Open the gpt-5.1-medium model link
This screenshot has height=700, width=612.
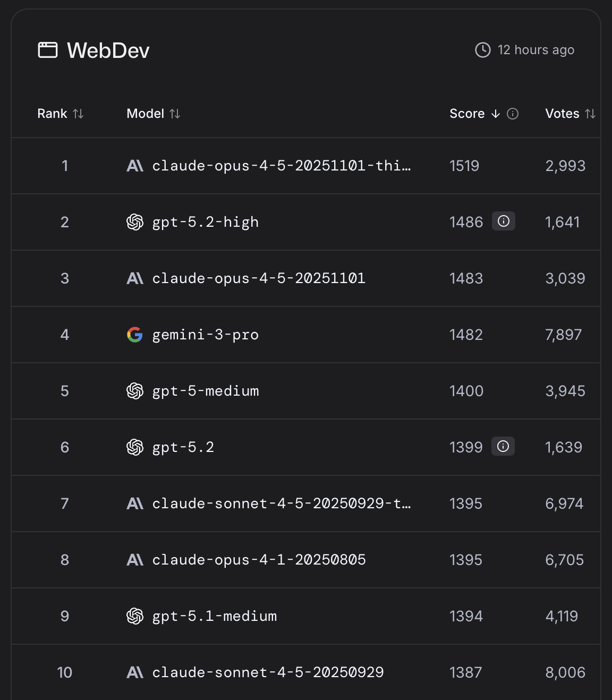214,616
